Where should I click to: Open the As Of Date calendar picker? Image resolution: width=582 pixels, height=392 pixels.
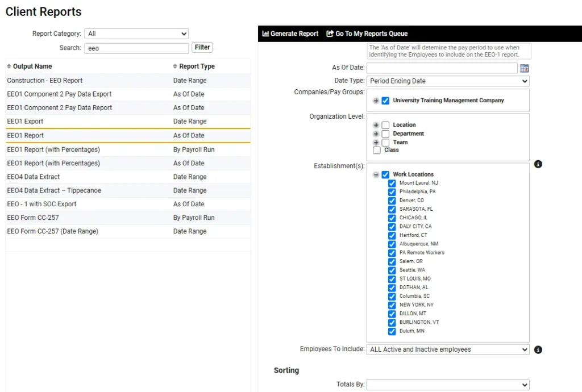point(524,68)
